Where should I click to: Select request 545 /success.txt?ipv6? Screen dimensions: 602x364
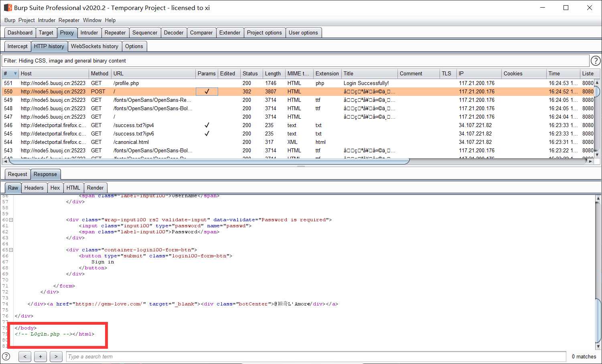298,133
